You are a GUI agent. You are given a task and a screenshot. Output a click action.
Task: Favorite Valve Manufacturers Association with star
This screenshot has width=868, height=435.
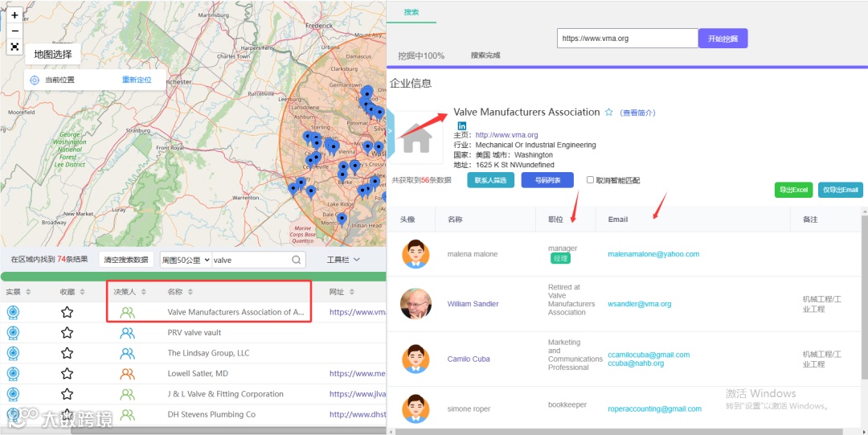[67, 312]
